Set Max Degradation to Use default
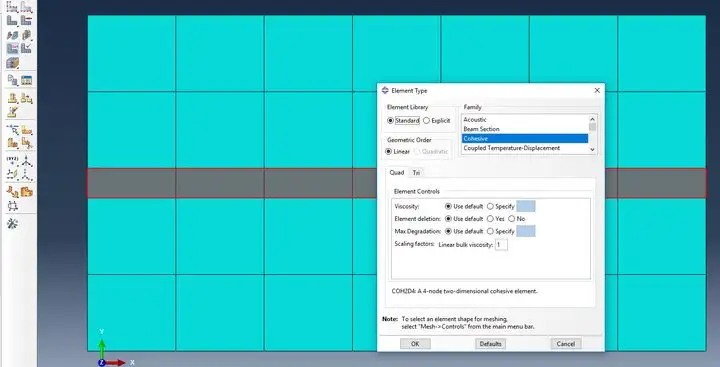The height and width of the screenshot is (367, 720). pyautogui.click(x=464, y=231)
